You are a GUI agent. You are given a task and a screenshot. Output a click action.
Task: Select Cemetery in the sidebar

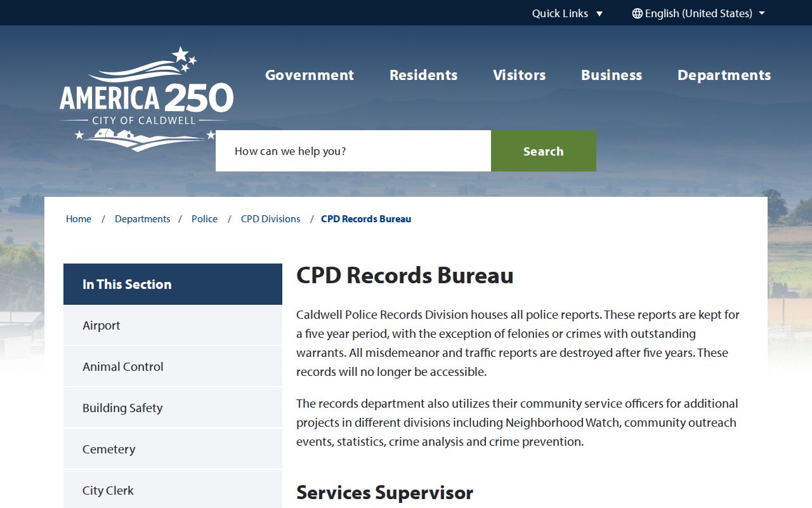point(173,449)
